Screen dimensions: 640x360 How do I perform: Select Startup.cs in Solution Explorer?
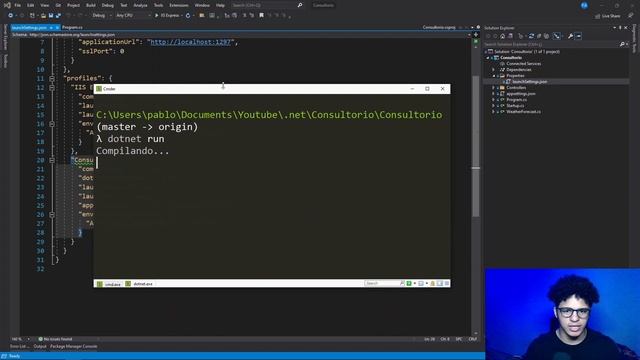[515, 106]
